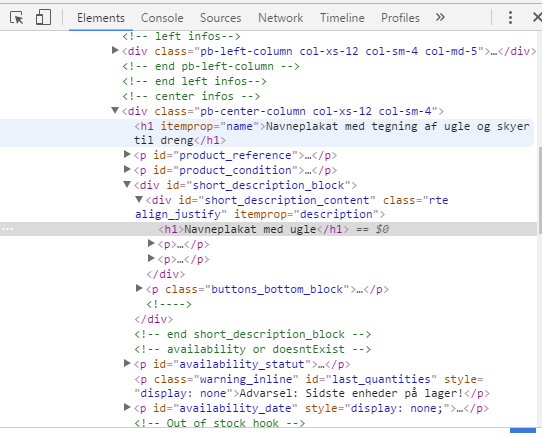The height and width of the screenshot is (438, 546).
Task: Toggle the device toolbar icon
Action: click(x=43, y=17)
